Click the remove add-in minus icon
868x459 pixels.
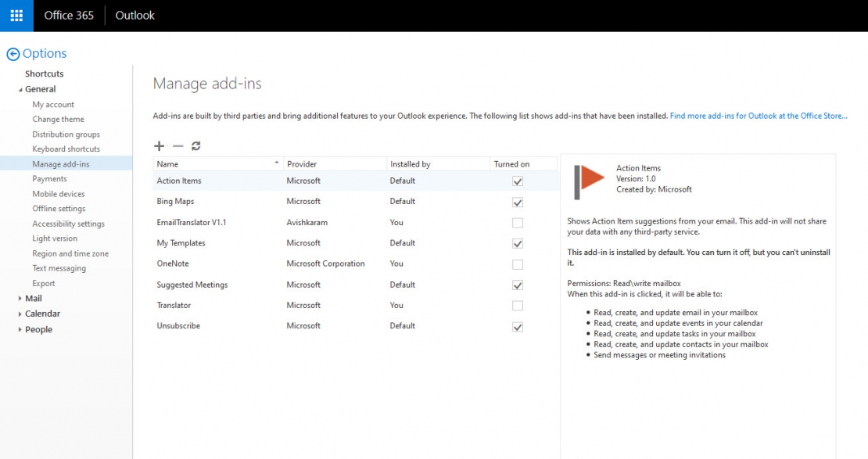point(177,145)
